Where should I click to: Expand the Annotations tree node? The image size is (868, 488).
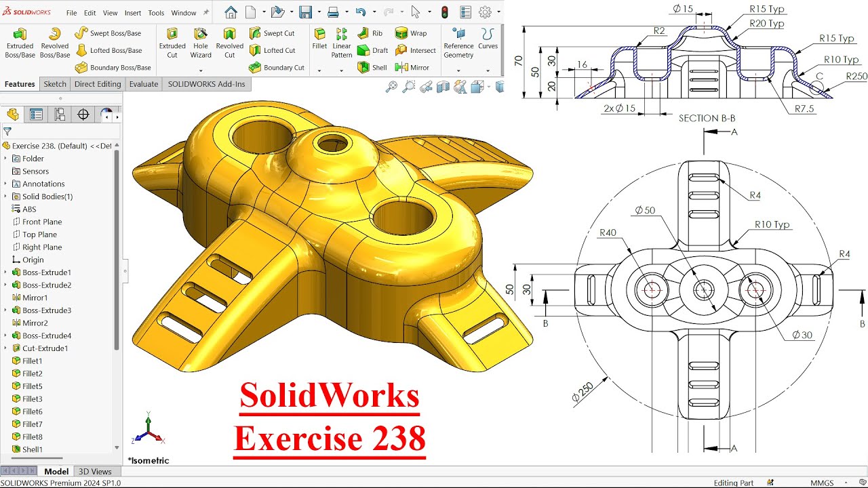click(5, 184)
